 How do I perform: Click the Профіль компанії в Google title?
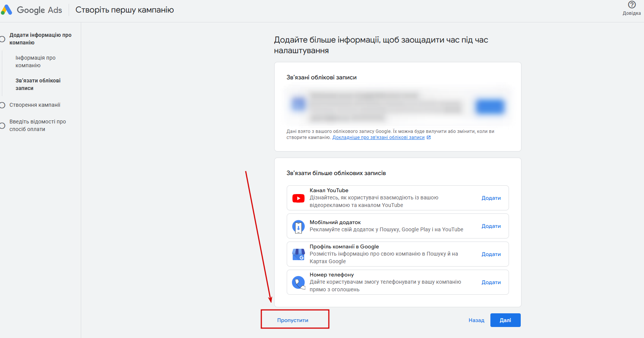pyautogui.click(x=344, y=246)
